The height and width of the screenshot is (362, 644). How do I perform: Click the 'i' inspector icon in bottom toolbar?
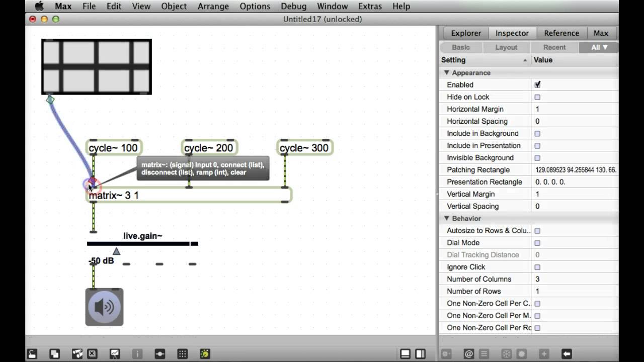coord(137,354)
